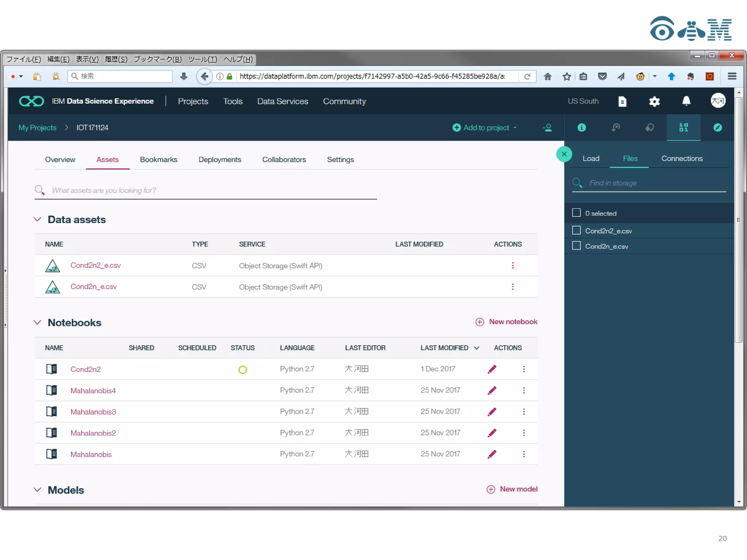
Task: Toggle the 0 selected select-all checkbox
Action: (576, 213)
